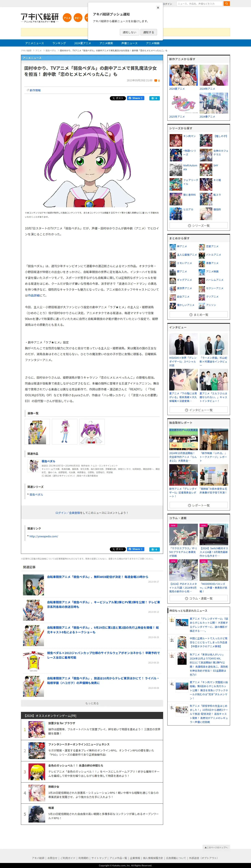
Task: Open the ランキング nav tab
Action: click(59, 43)
